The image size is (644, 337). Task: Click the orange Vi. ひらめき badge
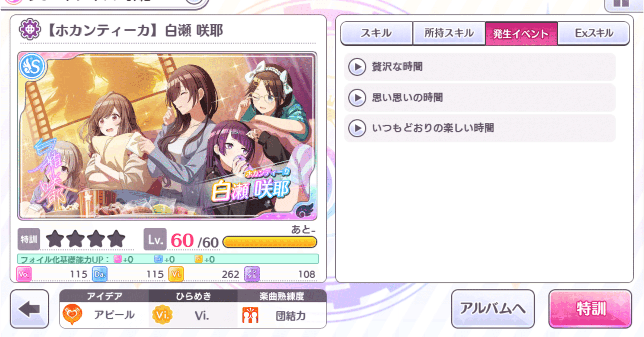162,315
